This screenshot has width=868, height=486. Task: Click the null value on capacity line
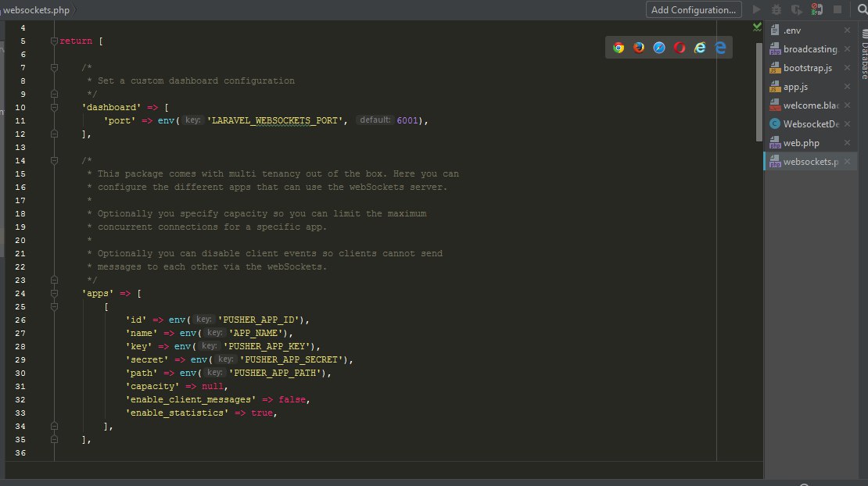click(213, 386)
